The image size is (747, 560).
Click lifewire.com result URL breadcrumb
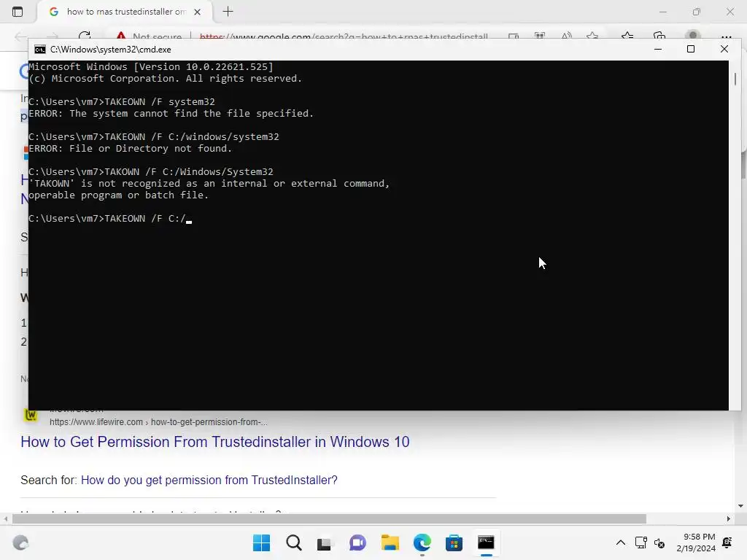click(x=158, y=422)
